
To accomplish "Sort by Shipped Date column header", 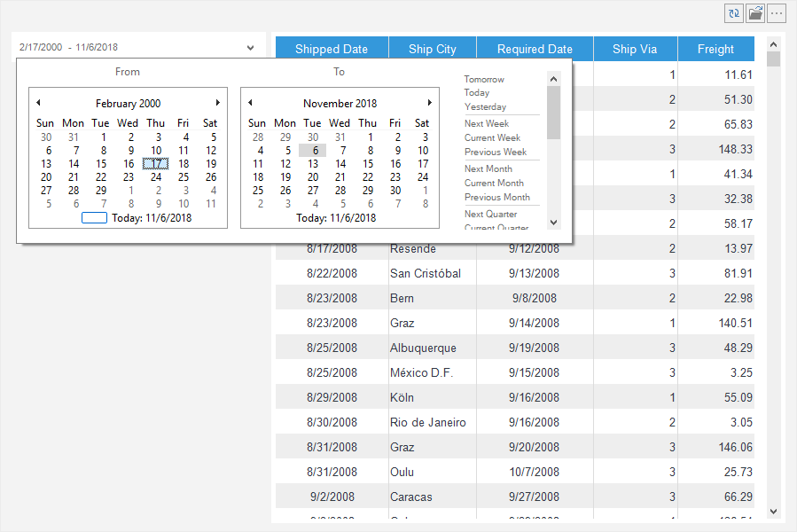I will pyautogui.click(x=332, y=49).
